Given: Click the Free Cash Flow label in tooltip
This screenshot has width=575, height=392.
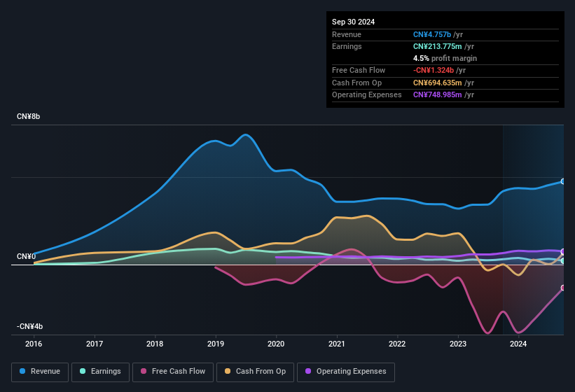Looking at the screenshot, I should coord(359,70).
